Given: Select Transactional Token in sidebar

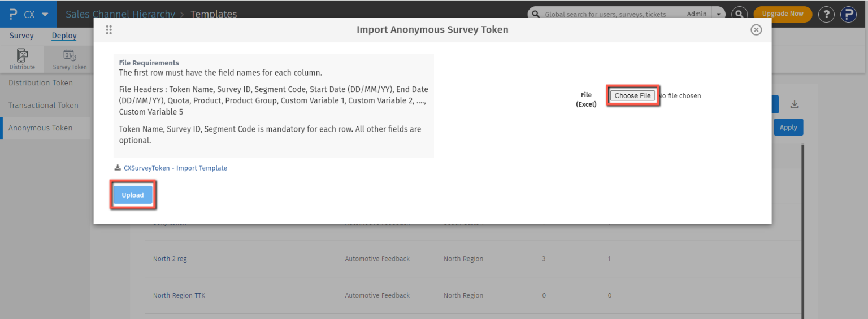Looking at the screenshot, I should point(44,106).
